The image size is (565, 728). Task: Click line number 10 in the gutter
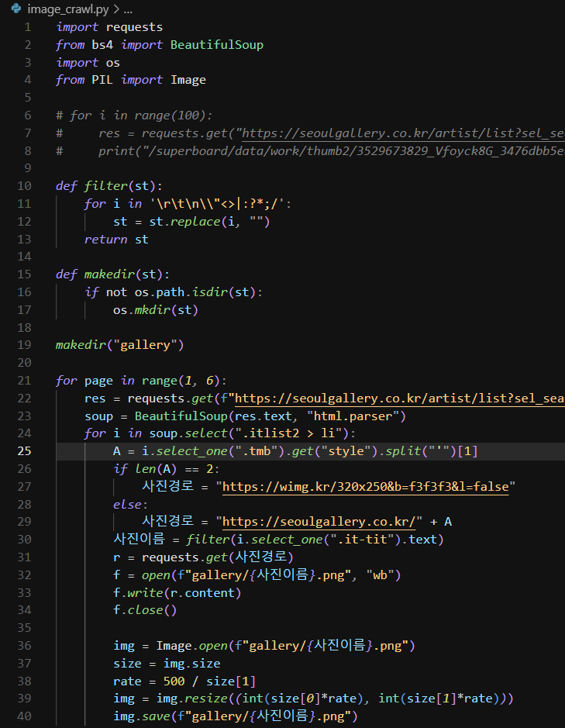pos(24,185)
